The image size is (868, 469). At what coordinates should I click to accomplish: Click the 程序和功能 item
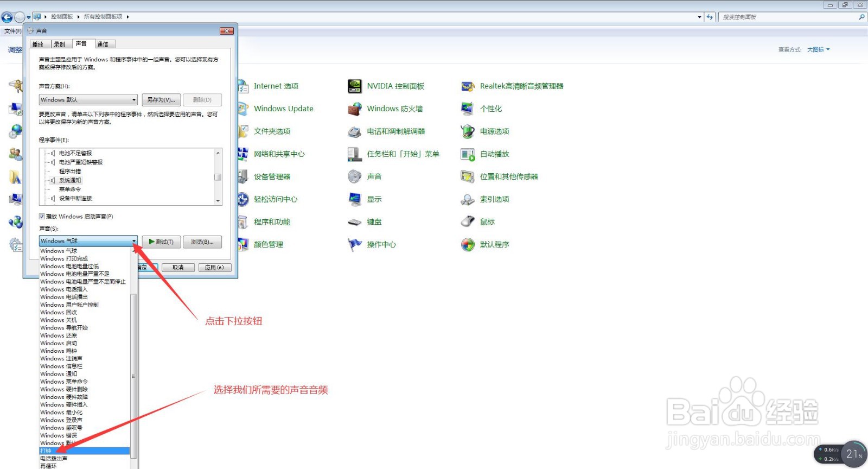[x=272, y=222]
